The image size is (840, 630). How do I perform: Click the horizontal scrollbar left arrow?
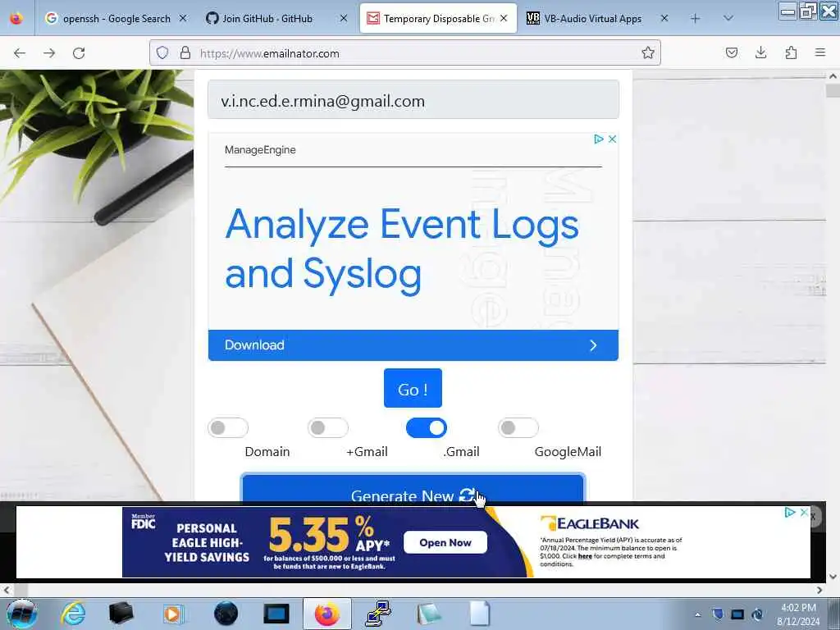(7, 590)
